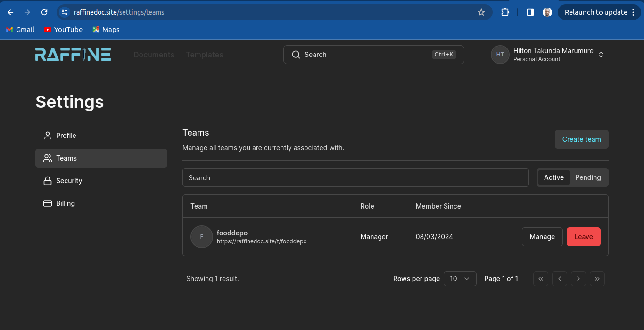Focus the teams Search field

tap(355, 177)
